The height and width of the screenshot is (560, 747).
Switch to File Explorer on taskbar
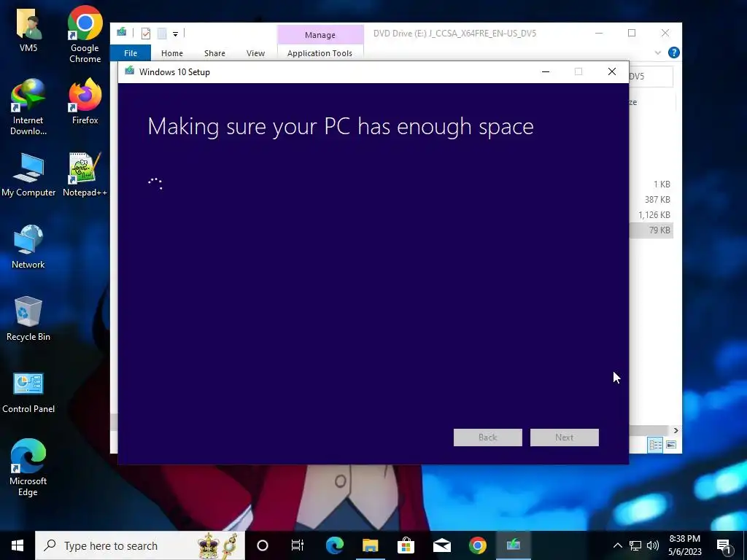(370, 545)
